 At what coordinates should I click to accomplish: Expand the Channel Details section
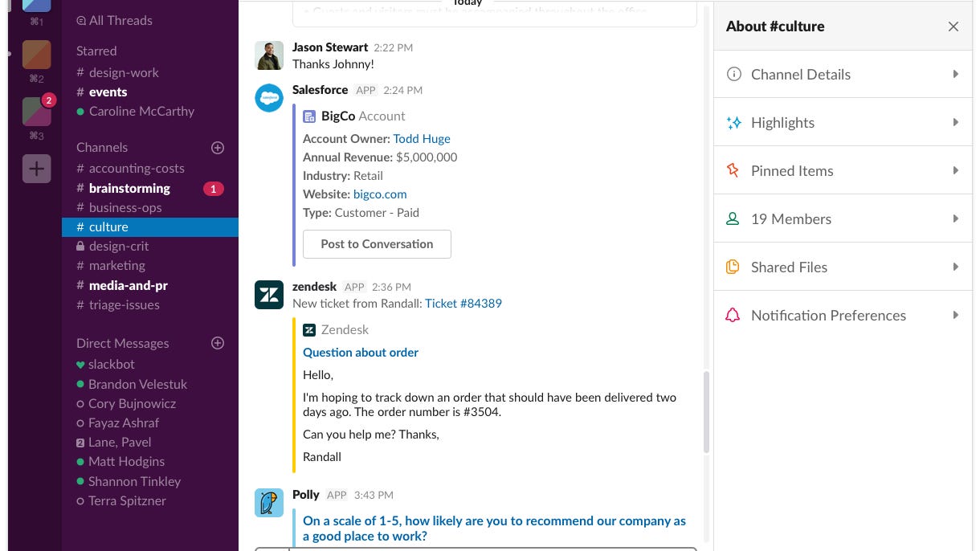point(843,75)
